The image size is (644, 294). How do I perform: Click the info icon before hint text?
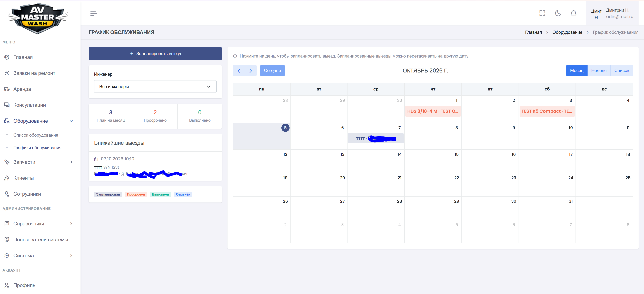235,56
